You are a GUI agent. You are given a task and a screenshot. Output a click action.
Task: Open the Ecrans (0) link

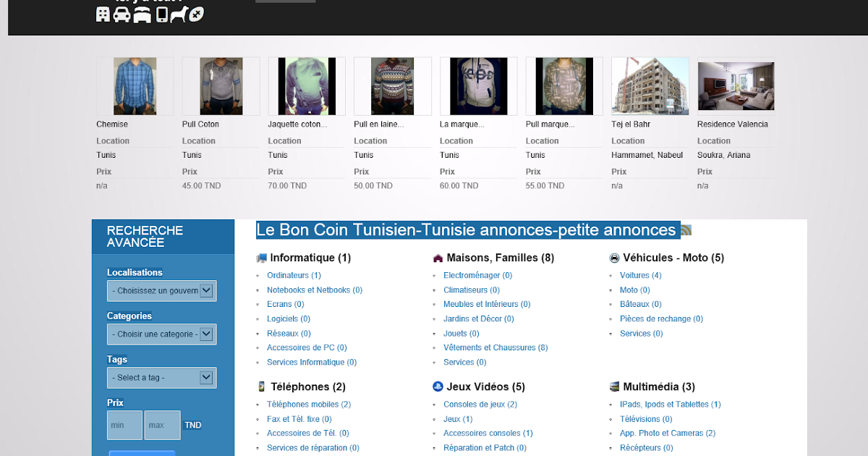click(286, 304)
